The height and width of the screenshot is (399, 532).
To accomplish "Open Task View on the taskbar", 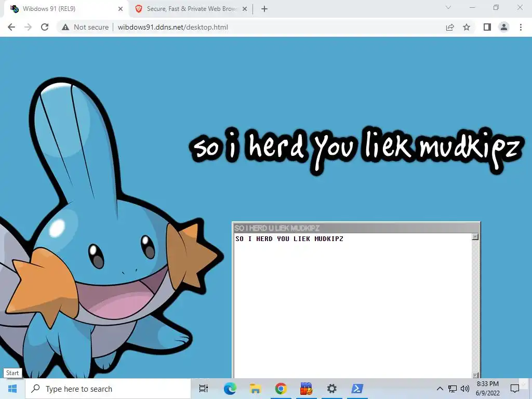I will pos(204,389).
